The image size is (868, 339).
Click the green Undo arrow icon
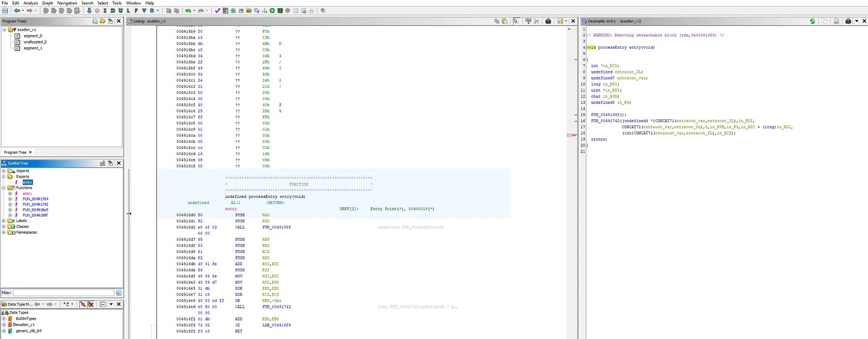(188, 11)
